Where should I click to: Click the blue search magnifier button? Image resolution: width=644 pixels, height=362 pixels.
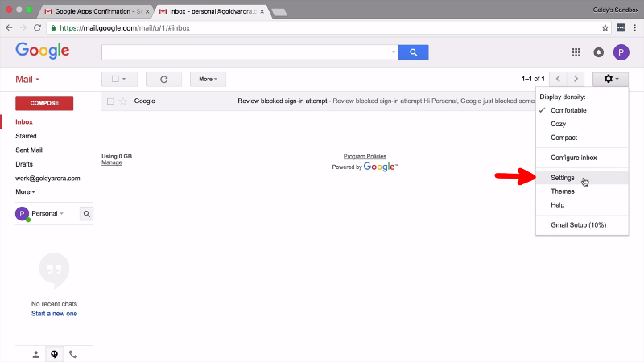click(x=413, y=52)
